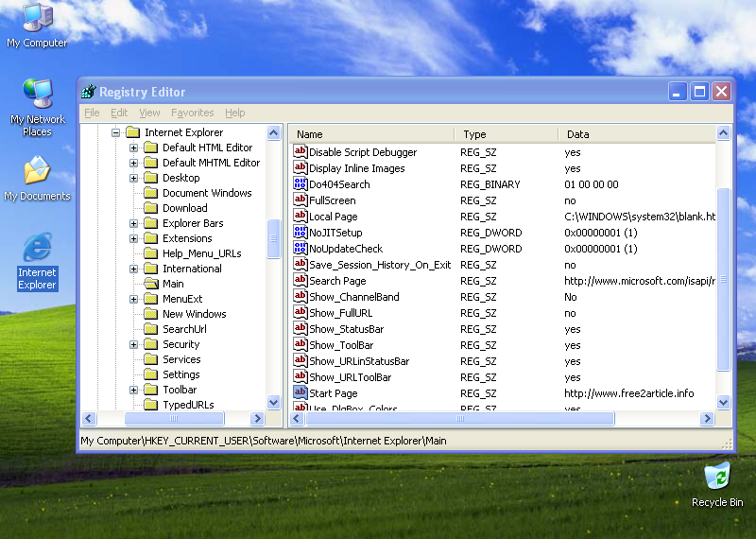
Task: Select the Save_Session_History_On_Exit value
Action: [380, 265]
